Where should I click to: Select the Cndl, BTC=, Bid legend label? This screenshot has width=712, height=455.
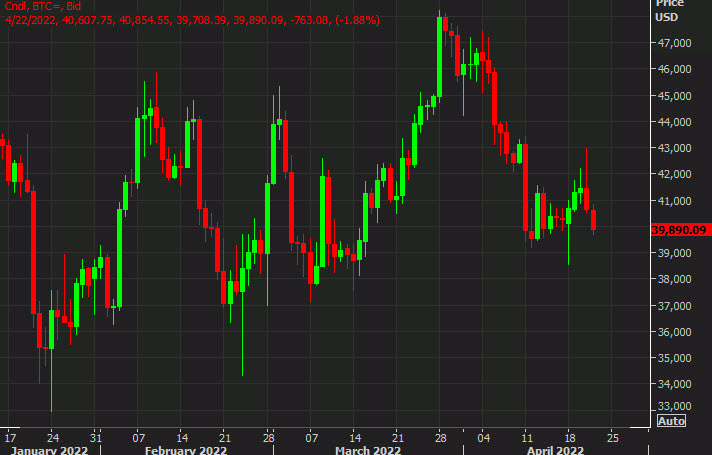point(46,6)
